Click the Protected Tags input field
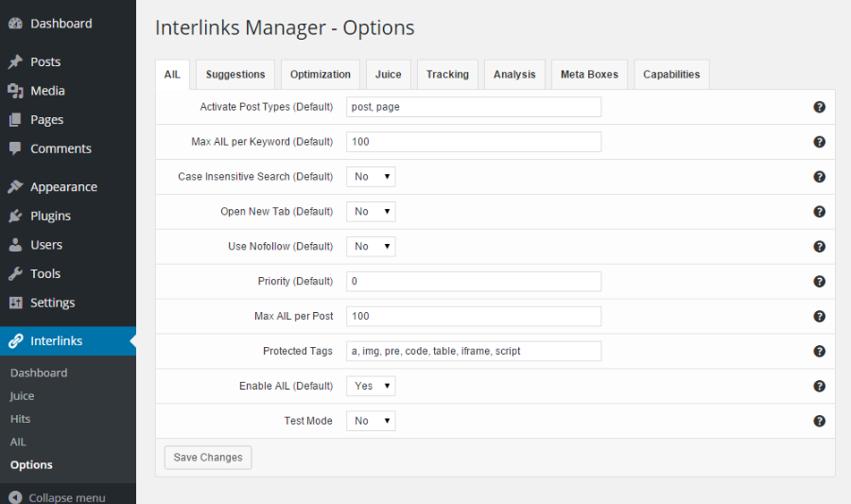This screenshot has width=851, height=504. click(474, 351)
